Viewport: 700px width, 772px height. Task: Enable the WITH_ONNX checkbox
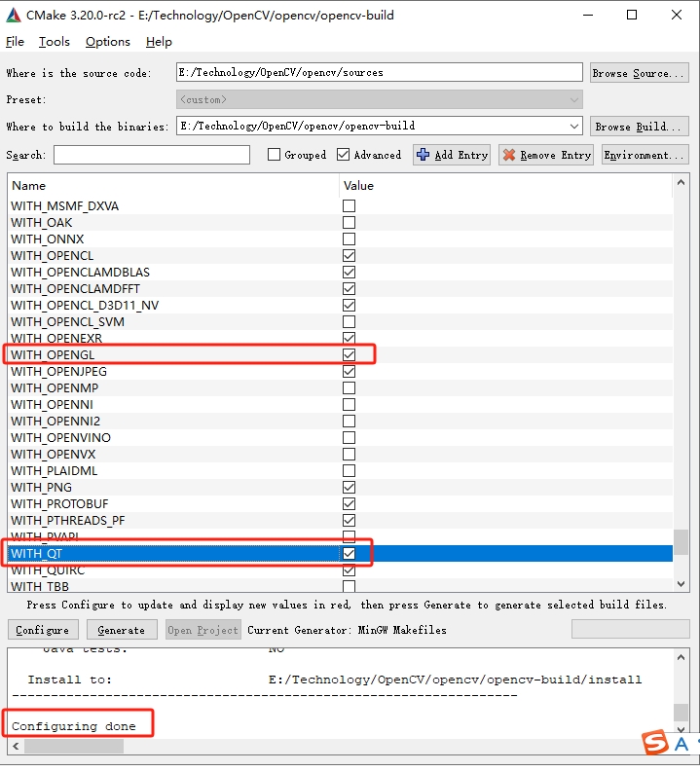pos(349,239)
